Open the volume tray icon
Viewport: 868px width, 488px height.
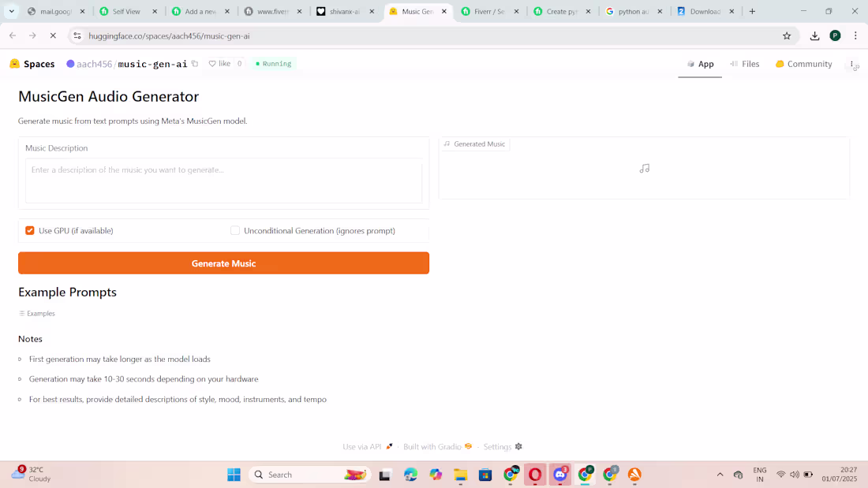point(795,475)
